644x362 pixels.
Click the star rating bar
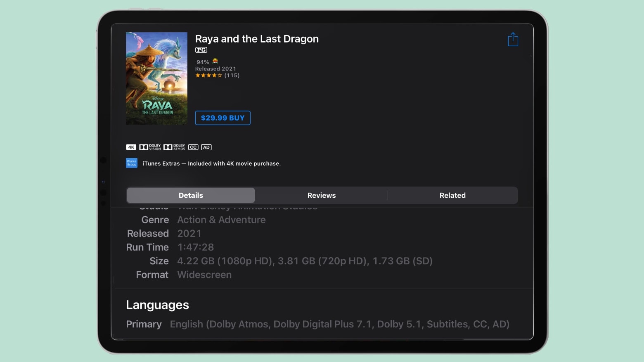[x=208, y=75]
